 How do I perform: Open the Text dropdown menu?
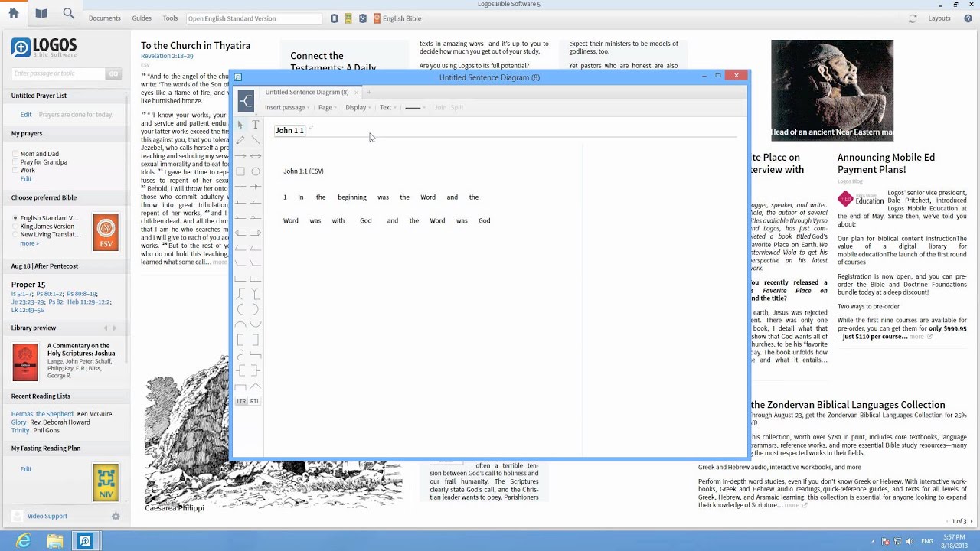tap(387, 108)
